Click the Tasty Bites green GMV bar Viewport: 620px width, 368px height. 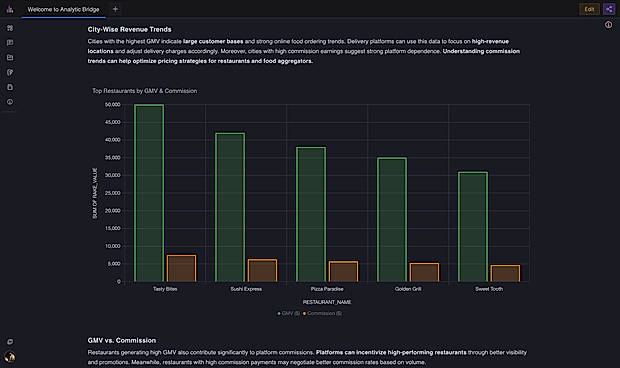pyautogui.click(x=149, y=193)
